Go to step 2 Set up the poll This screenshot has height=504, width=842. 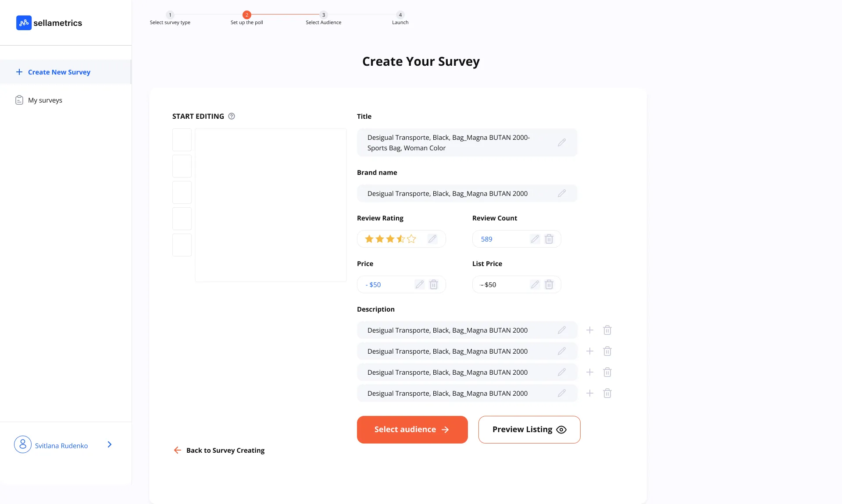coord(247,18)
